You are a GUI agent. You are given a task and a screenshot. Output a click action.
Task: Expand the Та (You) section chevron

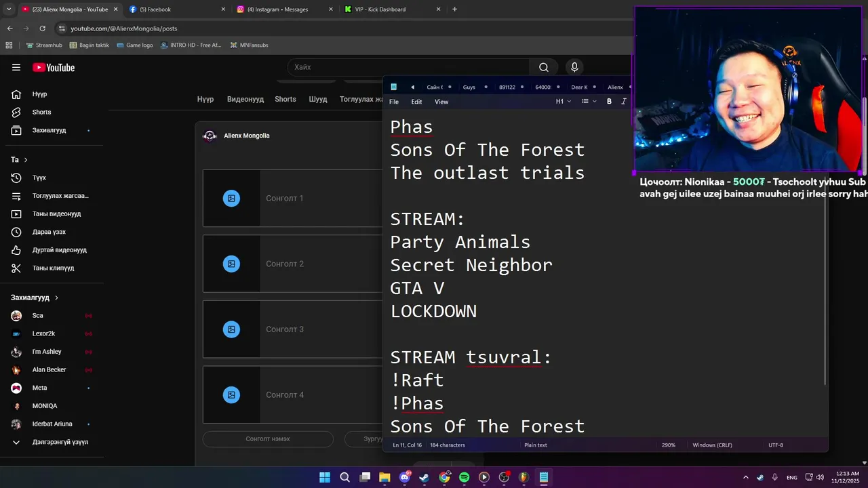tap(26, 160)
